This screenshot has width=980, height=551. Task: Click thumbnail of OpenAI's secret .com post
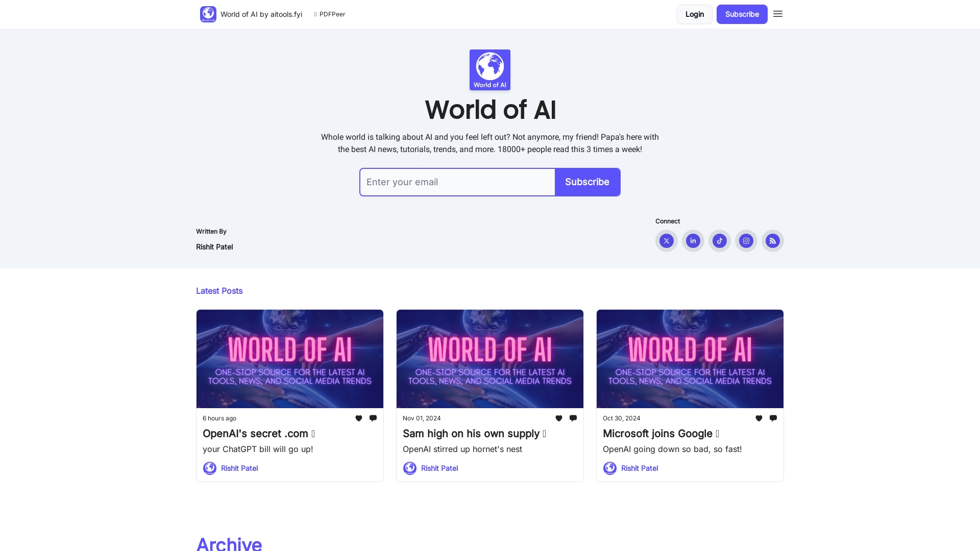pos(290,359)
